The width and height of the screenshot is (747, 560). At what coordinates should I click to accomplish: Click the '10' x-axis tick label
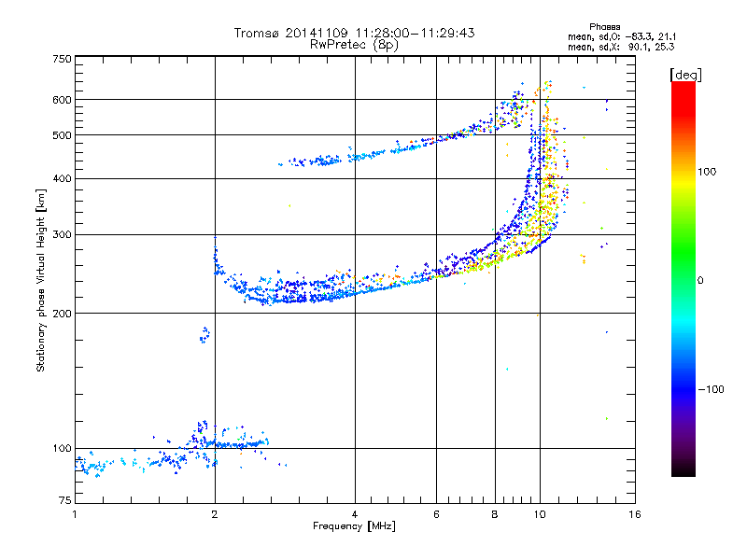coord(540,514)
